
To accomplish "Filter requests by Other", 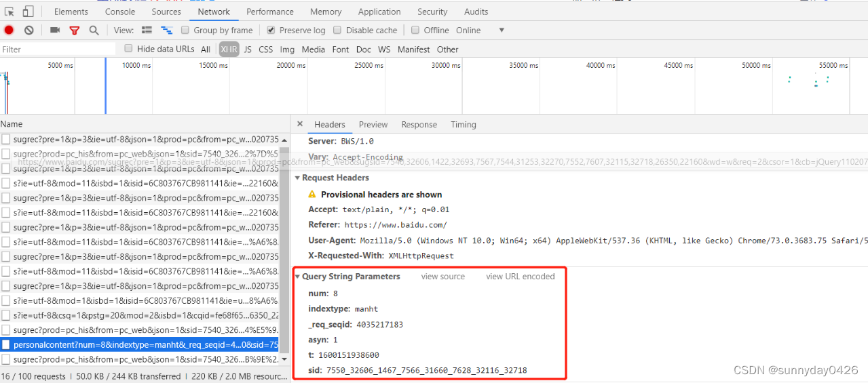I will pos(448,49).
